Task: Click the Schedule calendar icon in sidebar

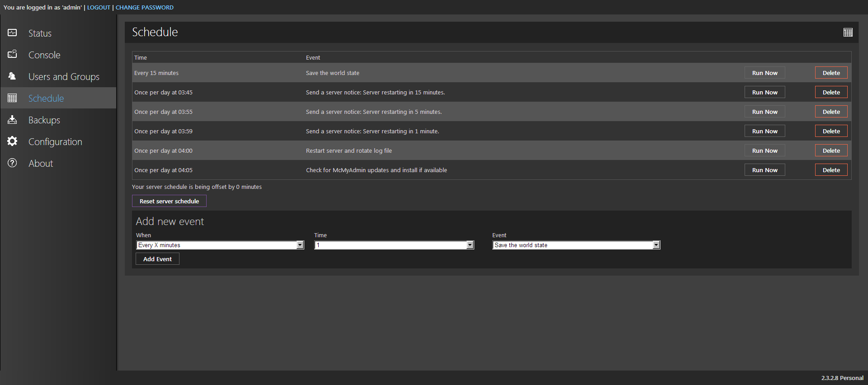Action: point(12,98)
